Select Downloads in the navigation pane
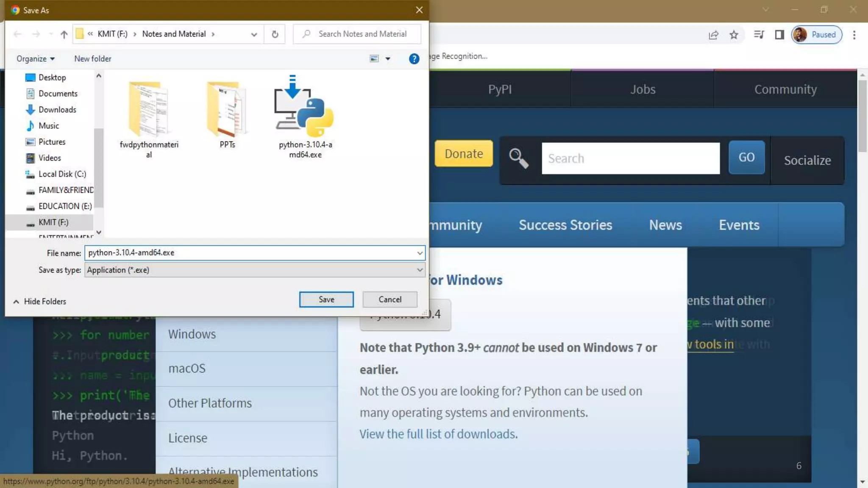This screenshot has width=868, height=488. pos(57,110)
